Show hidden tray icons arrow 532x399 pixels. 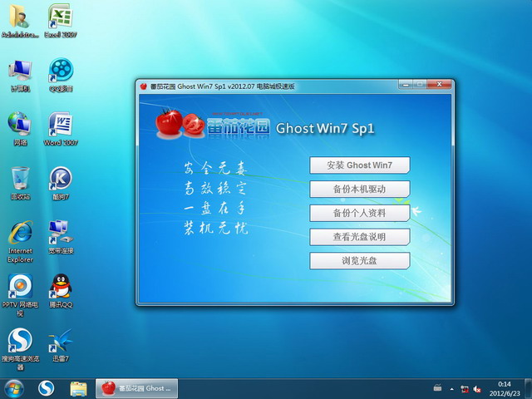tap(451, 389)
